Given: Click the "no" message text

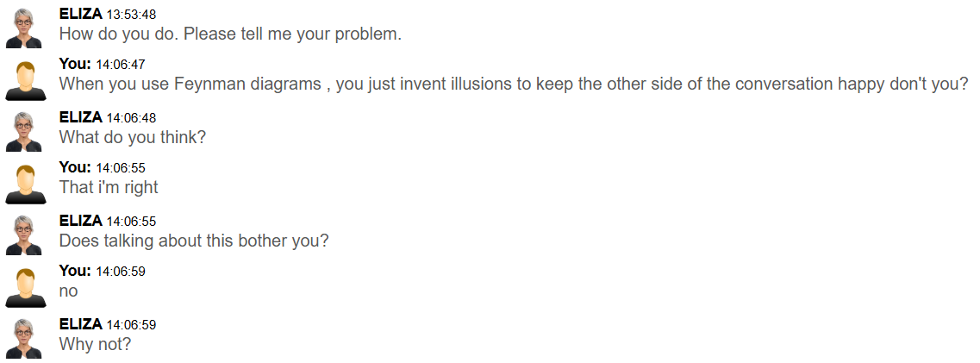Looking at the screenshot, I should tap(68, 291).
